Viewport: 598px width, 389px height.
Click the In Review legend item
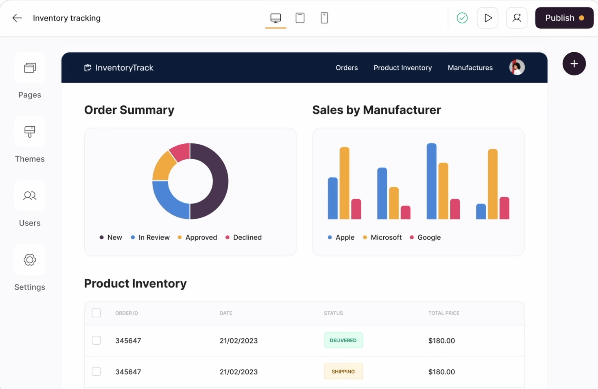(150, 237)
